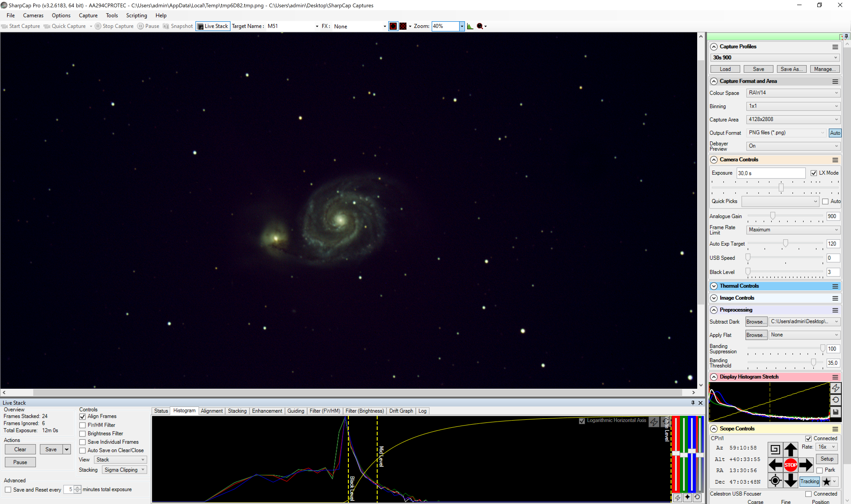Click the Save As... profile button

(792, 69)
